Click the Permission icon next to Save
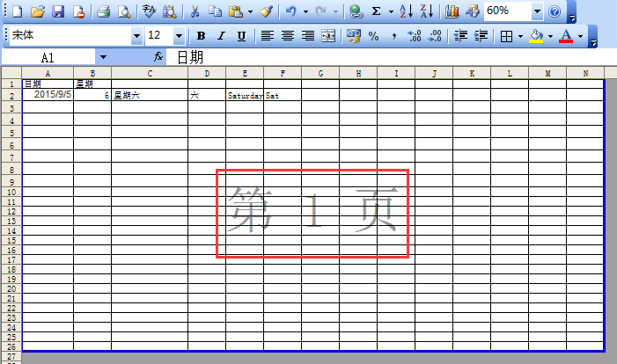 tap(78, 11)
